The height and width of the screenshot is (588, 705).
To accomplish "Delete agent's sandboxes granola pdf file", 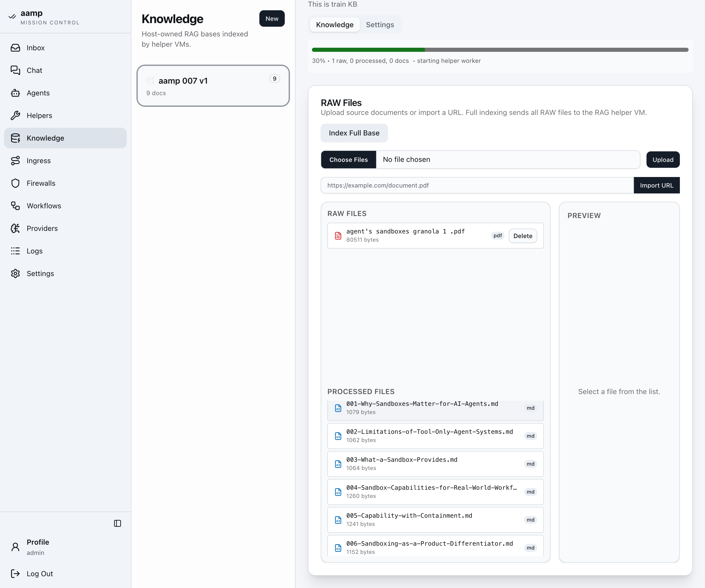I will pyautogui.click(x=523, y=236).
